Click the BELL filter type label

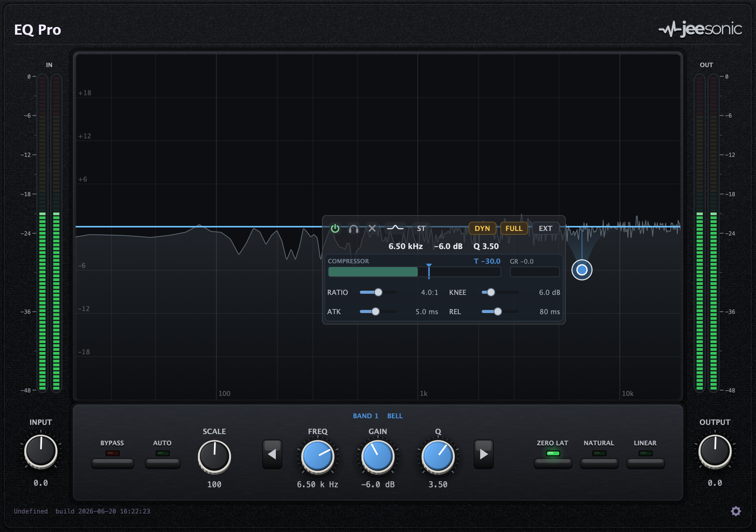(395, 416)
